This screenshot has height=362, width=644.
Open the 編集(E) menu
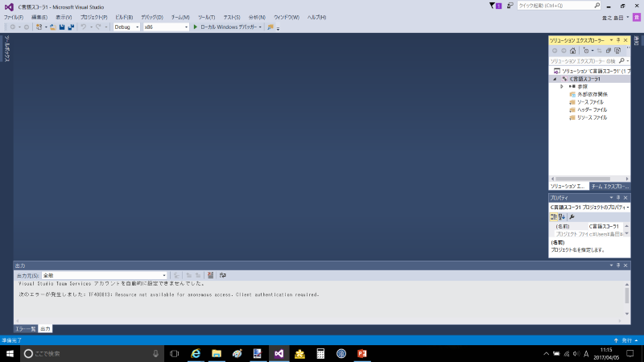[39, 17]
